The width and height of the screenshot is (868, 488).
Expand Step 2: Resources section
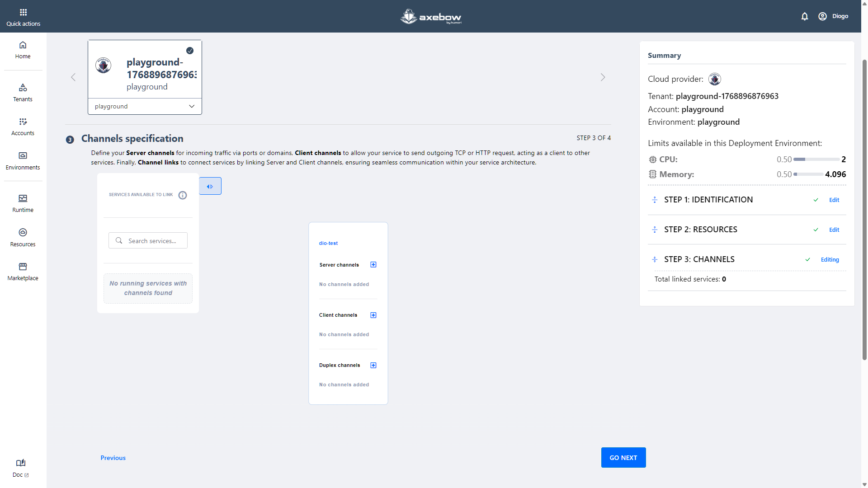(x=655, y=230)
